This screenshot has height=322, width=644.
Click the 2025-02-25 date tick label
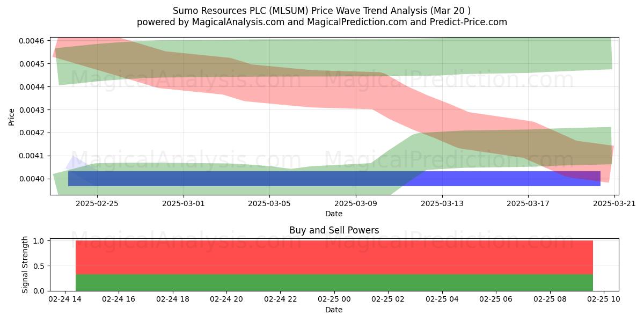coord(97,203)
